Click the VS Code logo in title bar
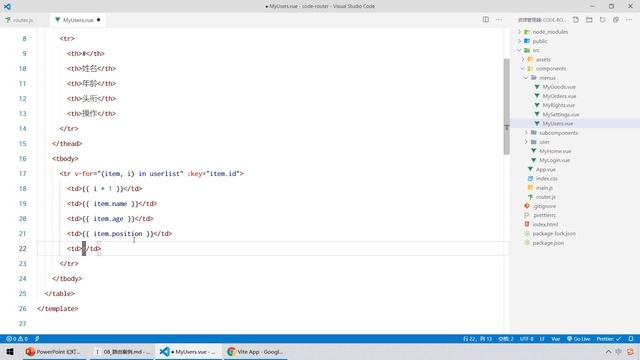This screenshot has height=360, width=640. coord(7,7)
